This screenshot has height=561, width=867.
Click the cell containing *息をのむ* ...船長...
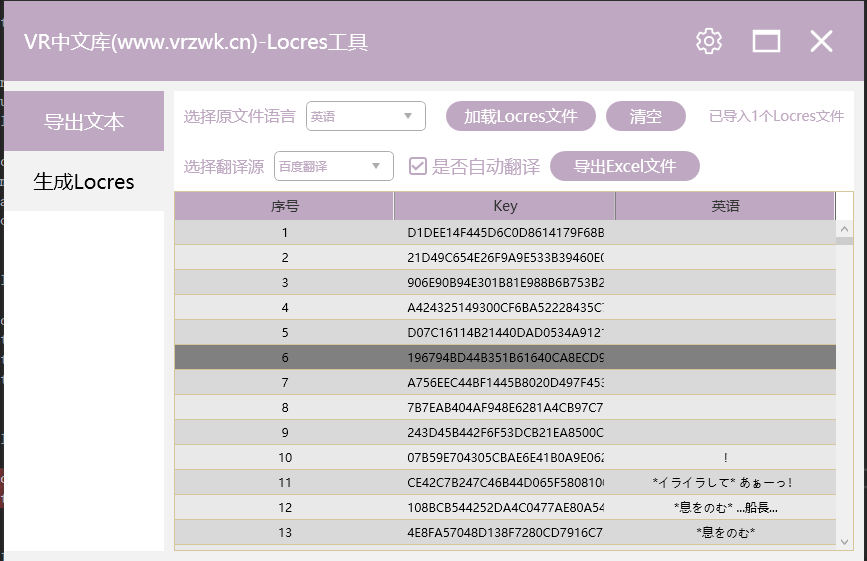(725, 507)
